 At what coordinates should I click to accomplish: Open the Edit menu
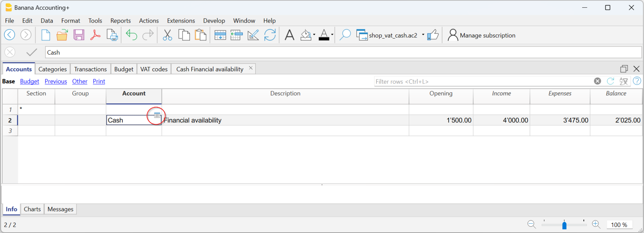click(x=27, y=21)
